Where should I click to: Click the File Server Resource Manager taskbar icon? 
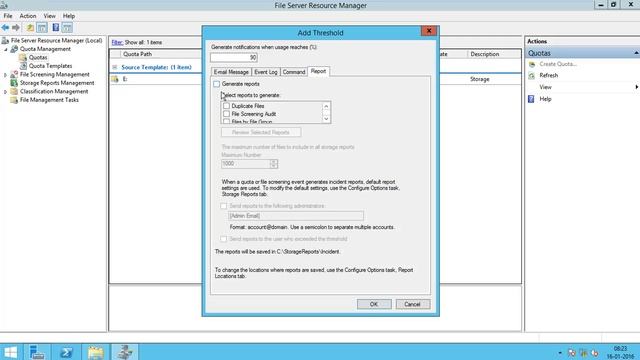point(124,352)
